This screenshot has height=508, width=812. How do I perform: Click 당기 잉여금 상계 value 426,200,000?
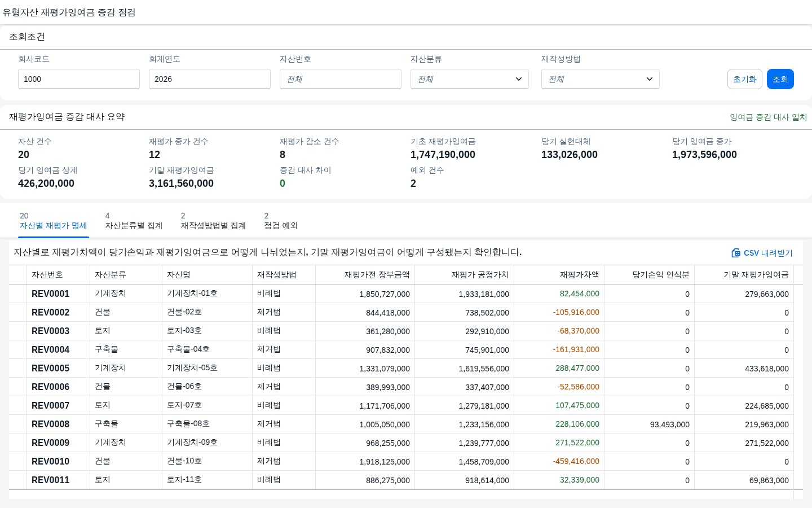tap(46, 183)
